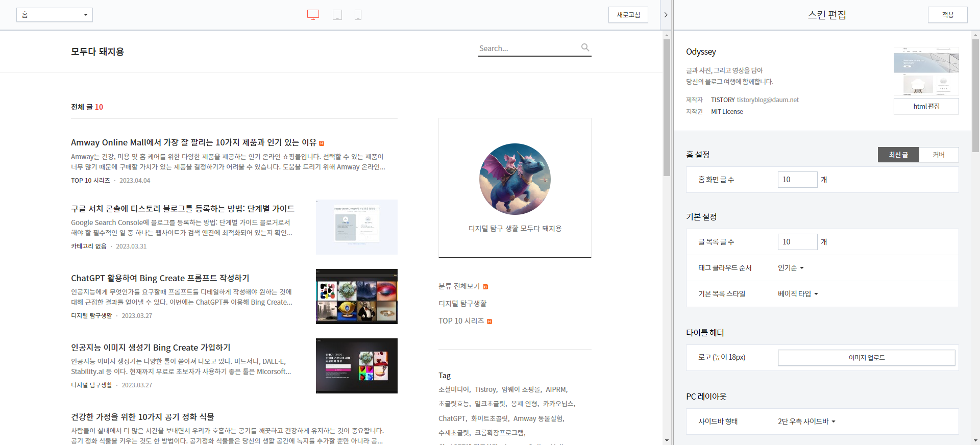
Task: Click the AIPRM tag
Action: (x=555, y=389)
